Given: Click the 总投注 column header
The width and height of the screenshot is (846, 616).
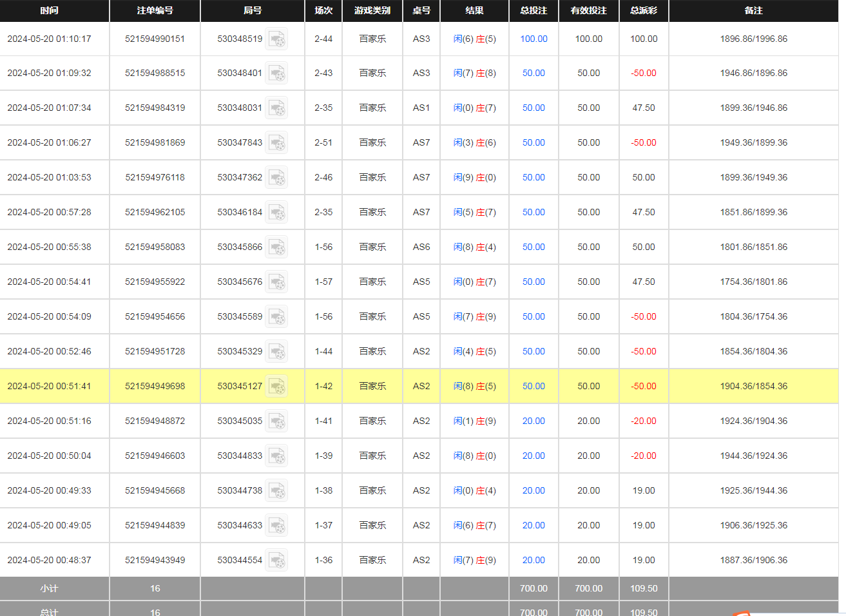Looking at the screenshot, I should click(534, 10).
